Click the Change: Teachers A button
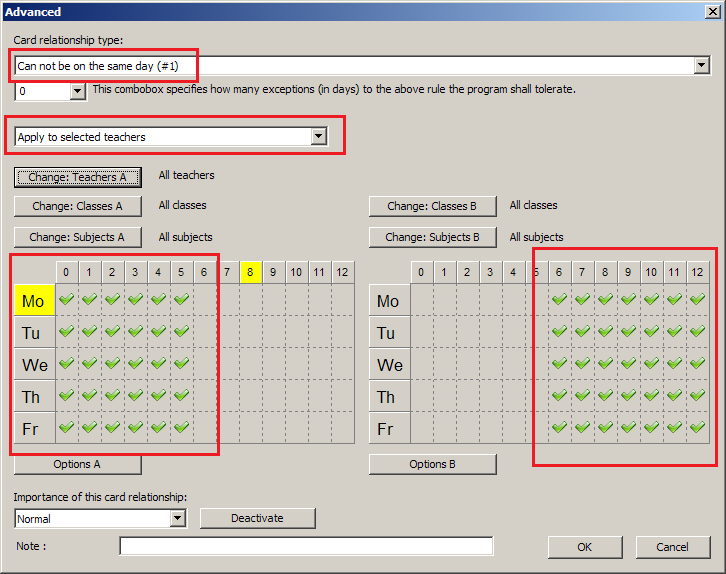This screenshot has width=726, height=574. click(x=77, y=177)
